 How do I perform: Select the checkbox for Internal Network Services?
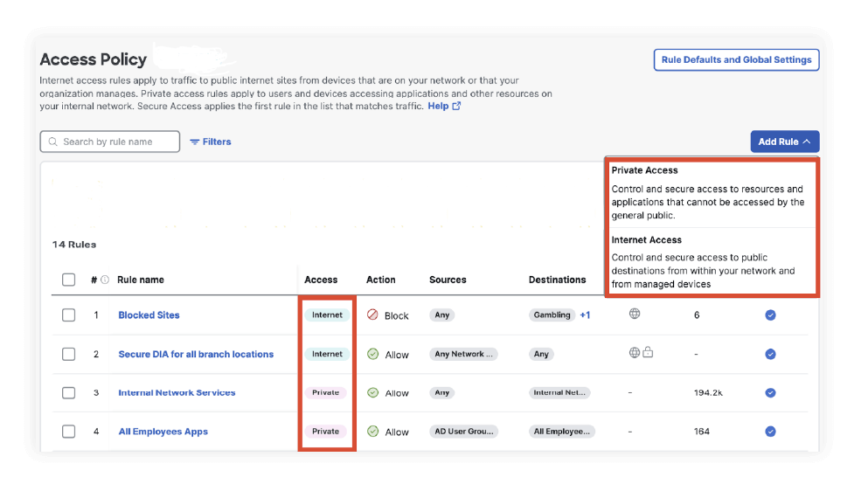click(x=69, y=393)
